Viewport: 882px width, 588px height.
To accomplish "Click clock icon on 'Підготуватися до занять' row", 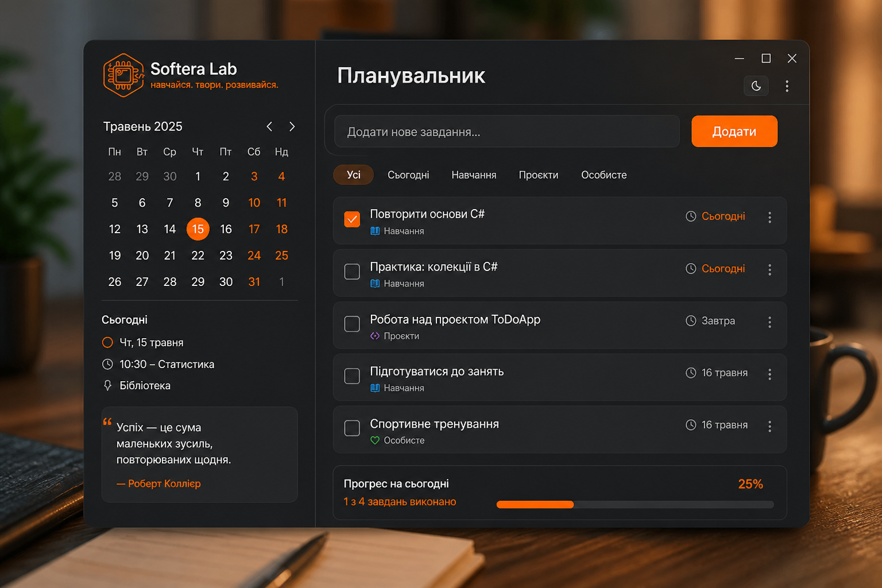I will [x=691, y=373].
